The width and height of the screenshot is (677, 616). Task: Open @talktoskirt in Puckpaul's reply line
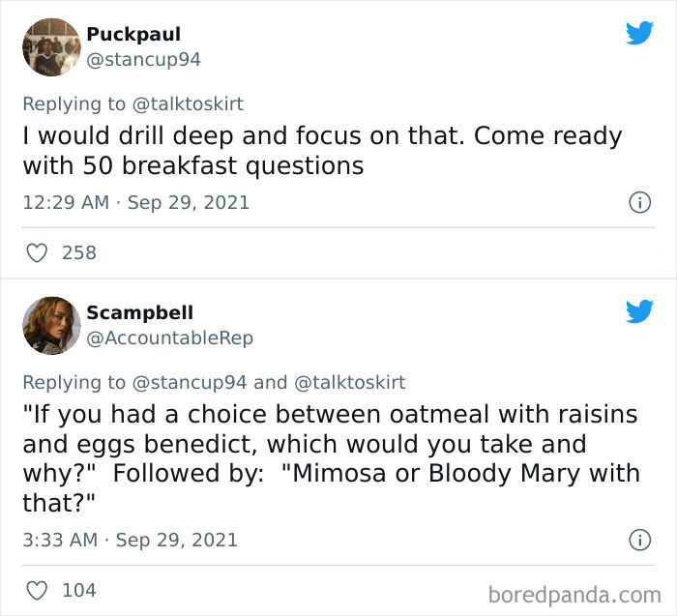[186, 103]
